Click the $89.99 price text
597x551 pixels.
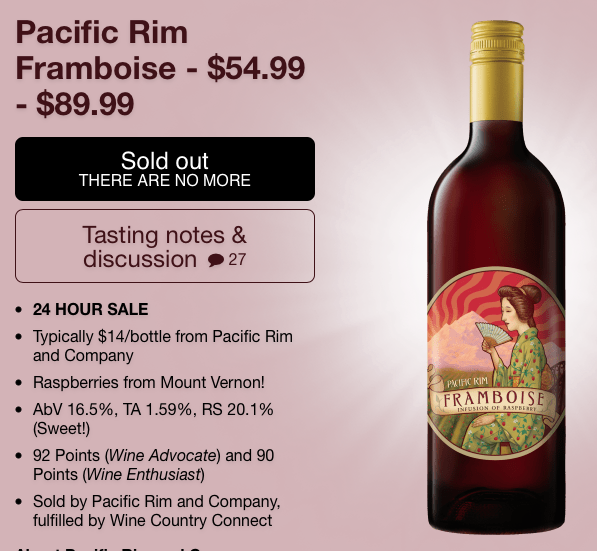pos(85,104)
